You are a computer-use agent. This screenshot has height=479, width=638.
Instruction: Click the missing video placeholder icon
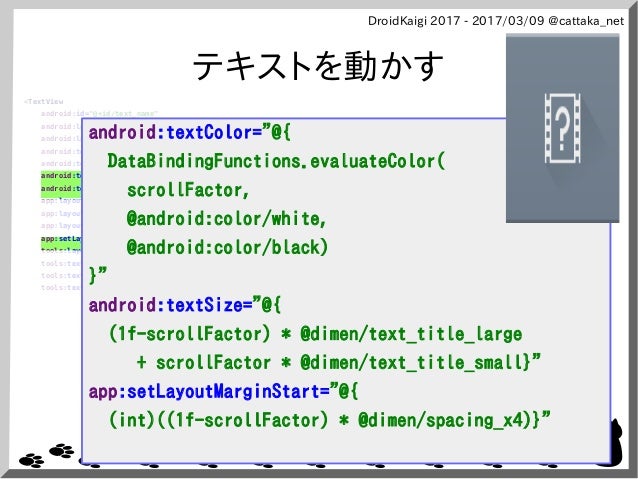click(562, 128)
